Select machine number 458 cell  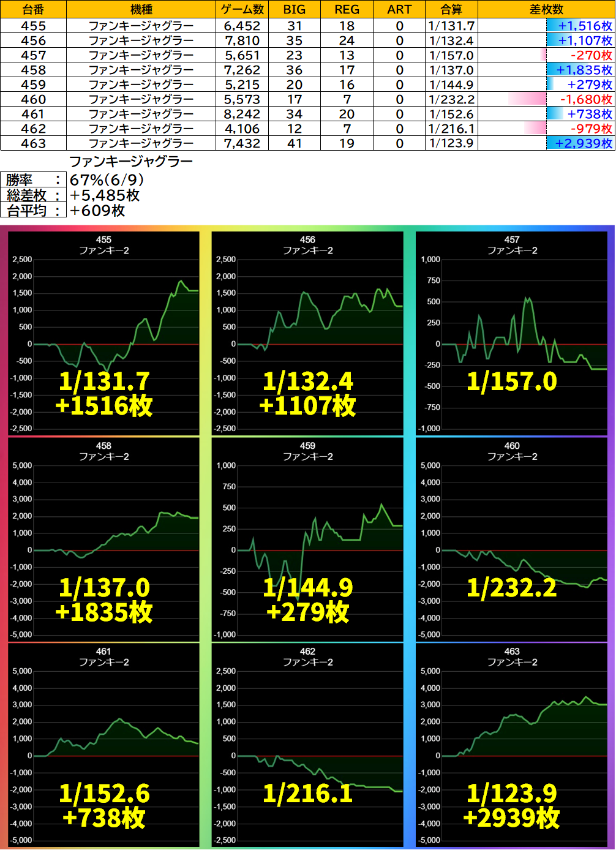[33, 70]
